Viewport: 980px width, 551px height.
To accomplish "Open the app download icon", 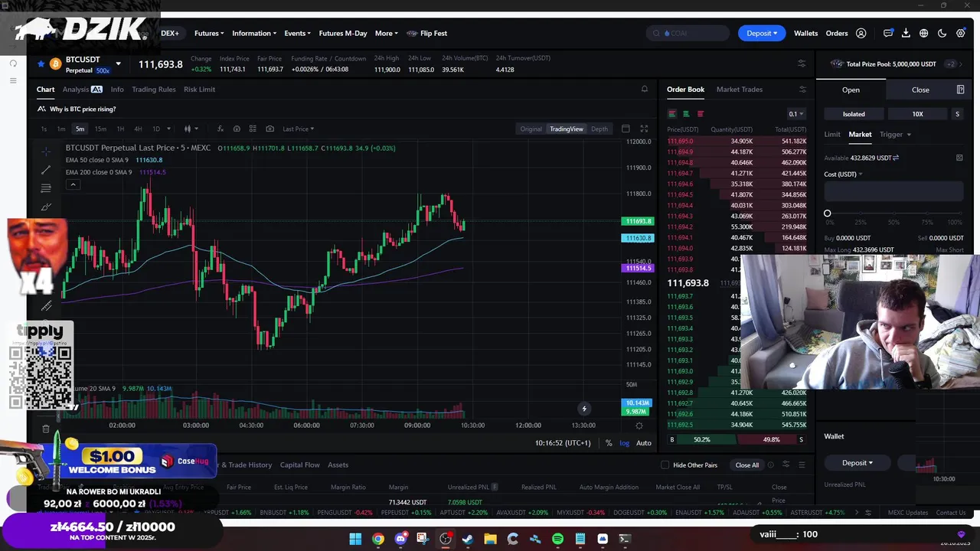I will click(x=906, y=33).
